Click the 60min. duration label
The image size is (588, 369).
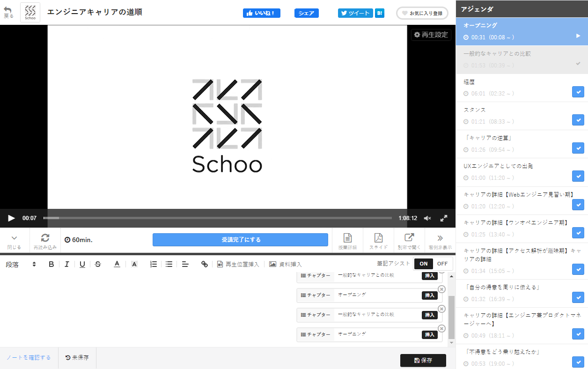pos(79,240)
